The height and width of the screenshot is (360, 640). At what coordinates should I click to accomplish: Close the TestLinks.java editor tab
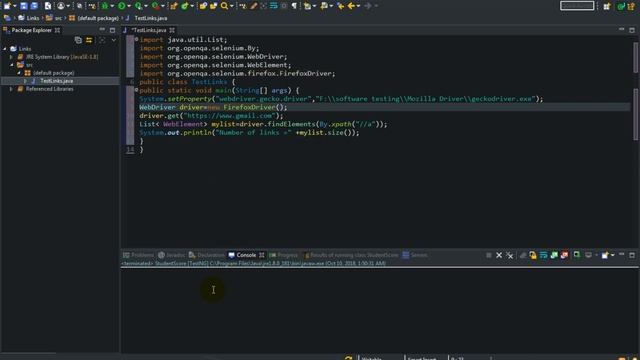[x=172, y=30]
